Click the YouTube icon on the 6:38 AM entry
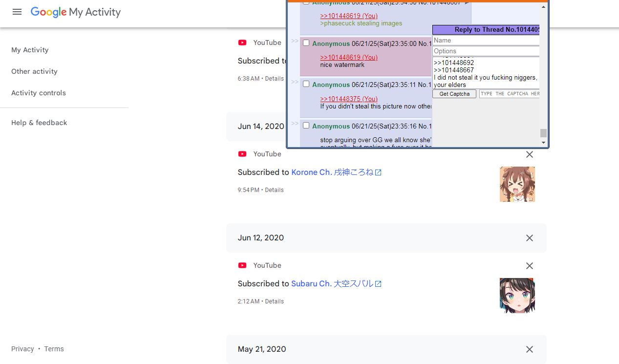Image resolution: width=619 pixels, height=364 pixels. point(242,43)
